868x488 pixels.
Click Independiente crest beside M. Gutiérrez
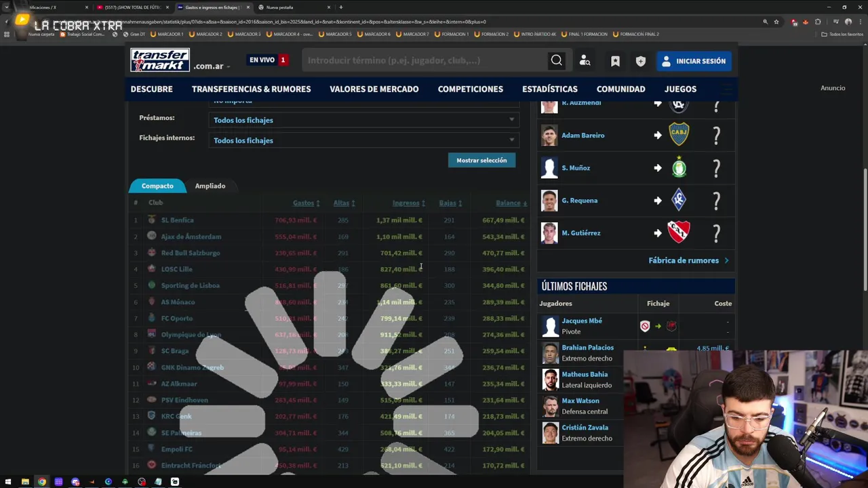tap(679, 232)
